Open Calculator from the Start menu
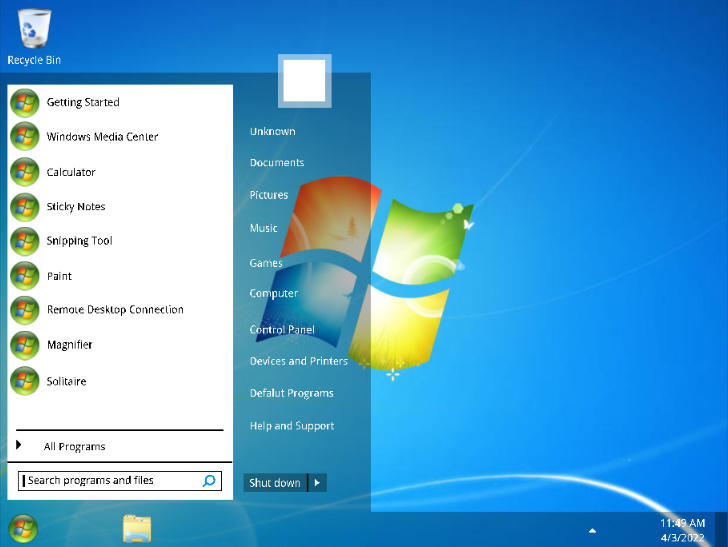This screenshot has width=728, height=547. click(71, 172)
